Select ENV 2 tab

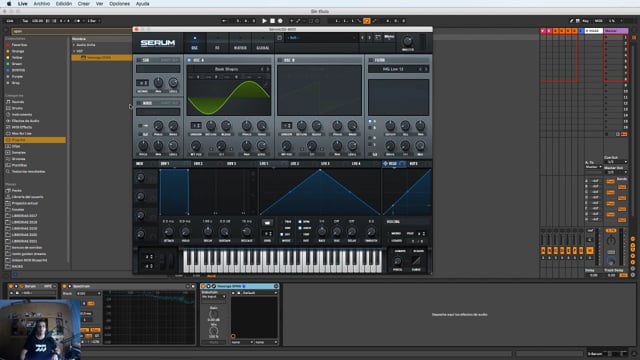(198, 164)
